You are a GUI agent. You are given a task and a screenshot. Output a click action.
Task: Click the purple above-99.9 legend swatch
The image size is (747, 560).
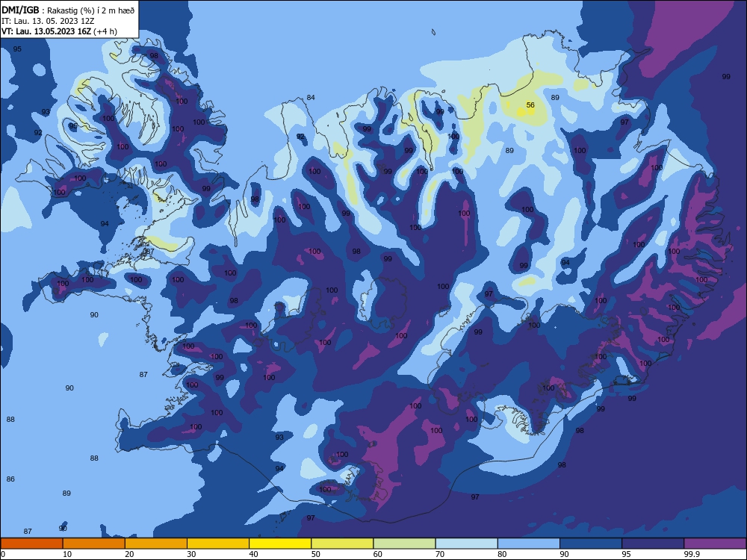715,544
